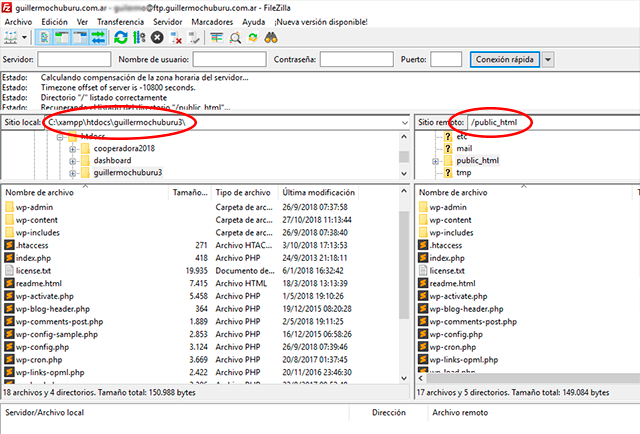
Task: Select local .htaccess file icon
Action: pyautogui.click(x=9, y=245)
